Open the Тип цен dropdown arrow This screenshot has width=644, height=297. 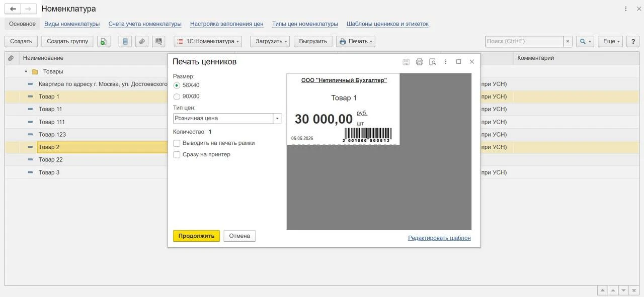click(277, 119)
